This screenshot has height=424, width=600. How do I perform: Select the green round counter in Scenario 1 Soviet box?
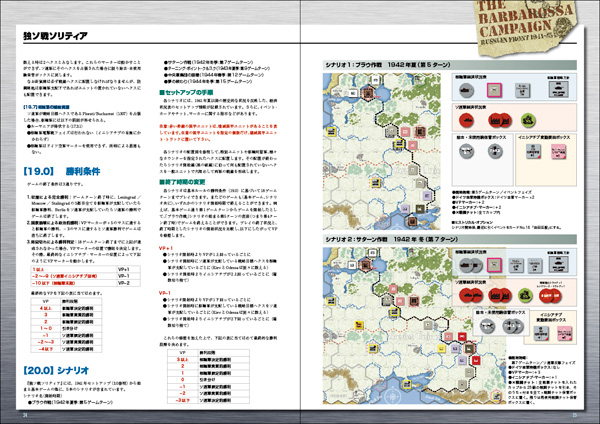(x=528, y=121)
